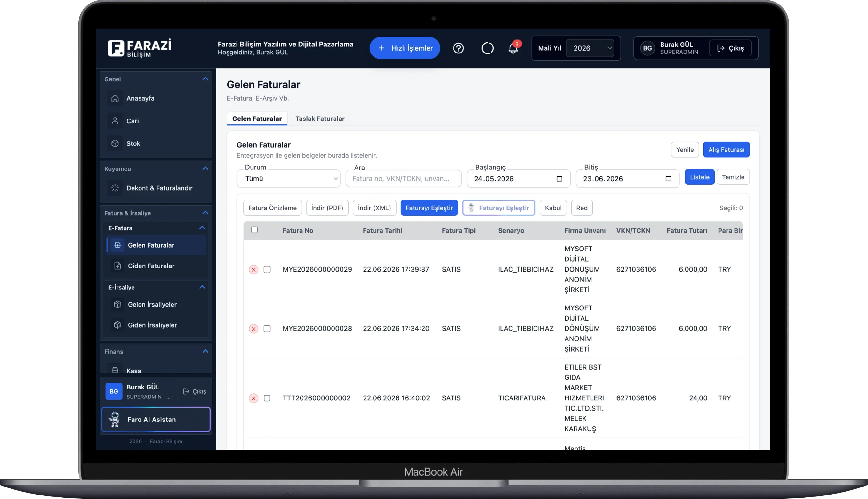This screenshot has height=499, width=868.
Task: Open Faro AI Asistan robot icon
Action: [115, 420]
